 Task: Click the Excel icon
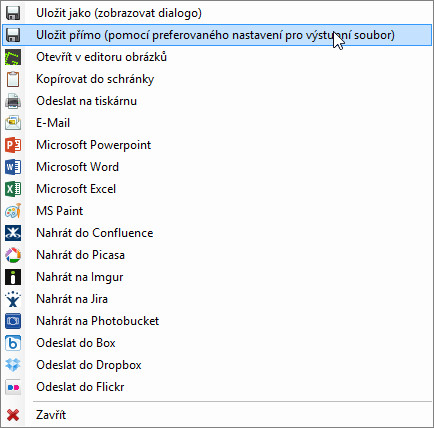click(13, 189)
